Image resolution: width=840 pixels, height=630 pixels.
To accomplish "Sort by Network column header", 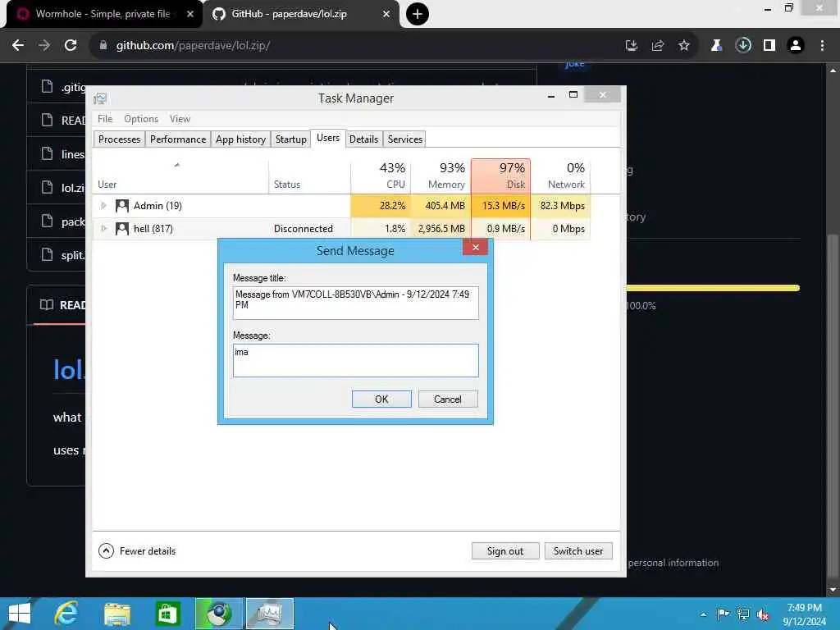I will point(561,177).
